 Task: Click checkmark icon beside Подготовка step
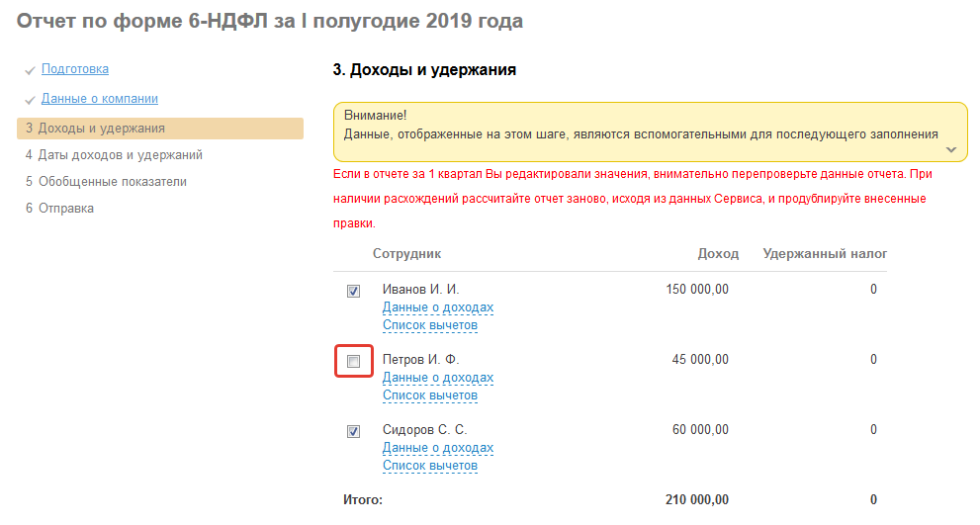[31, 71]
